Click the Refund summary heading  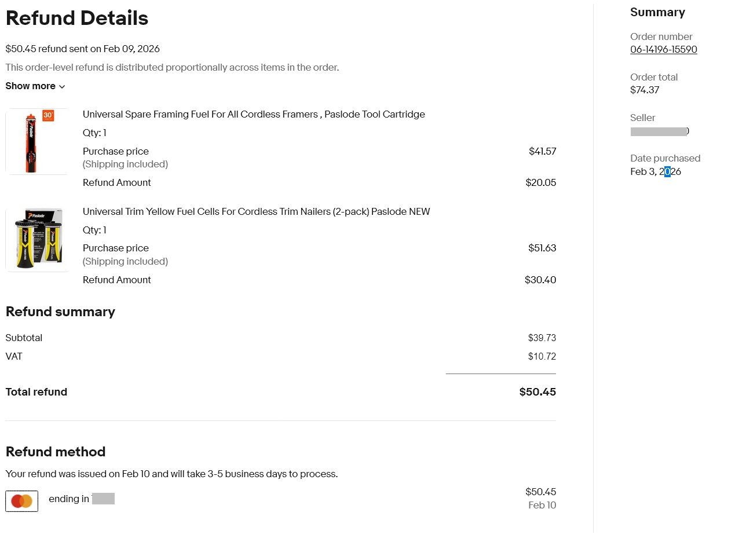point(60,312)
